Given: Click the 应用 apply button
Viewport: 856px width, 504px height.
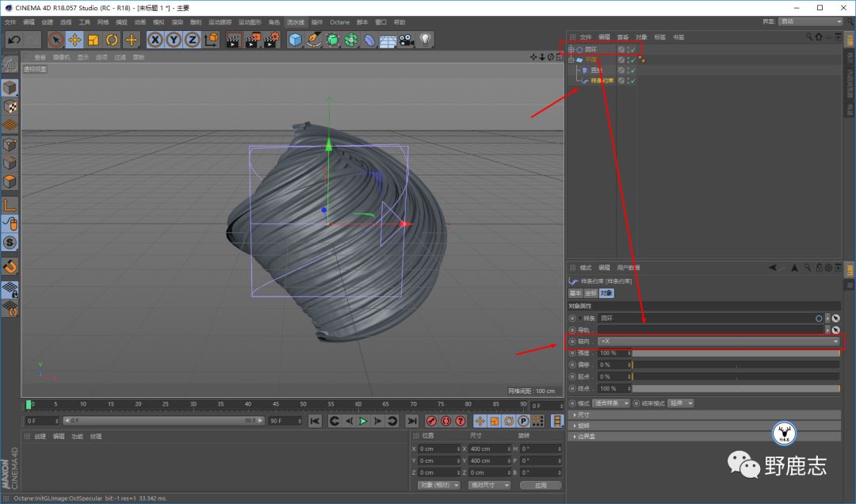Looking at the screenshot, I should tap(541, 485).
